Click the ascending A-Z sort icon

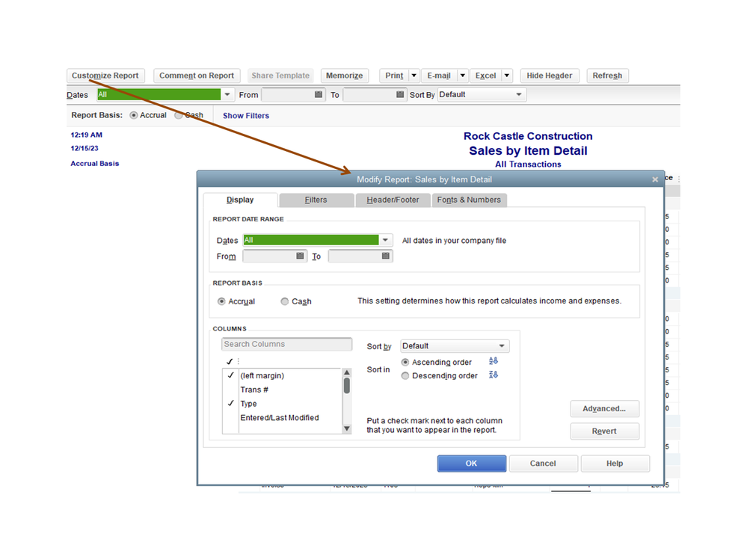493,361
